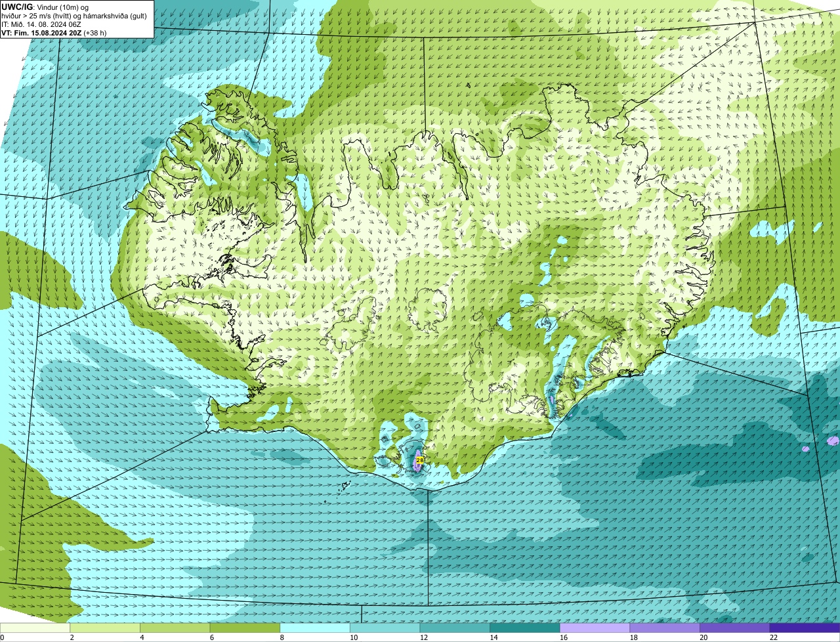The height and width of the screenshot is (642, 840).
Task: Click the 4–6 m/s legend swatch
Action: coord(175,628)
